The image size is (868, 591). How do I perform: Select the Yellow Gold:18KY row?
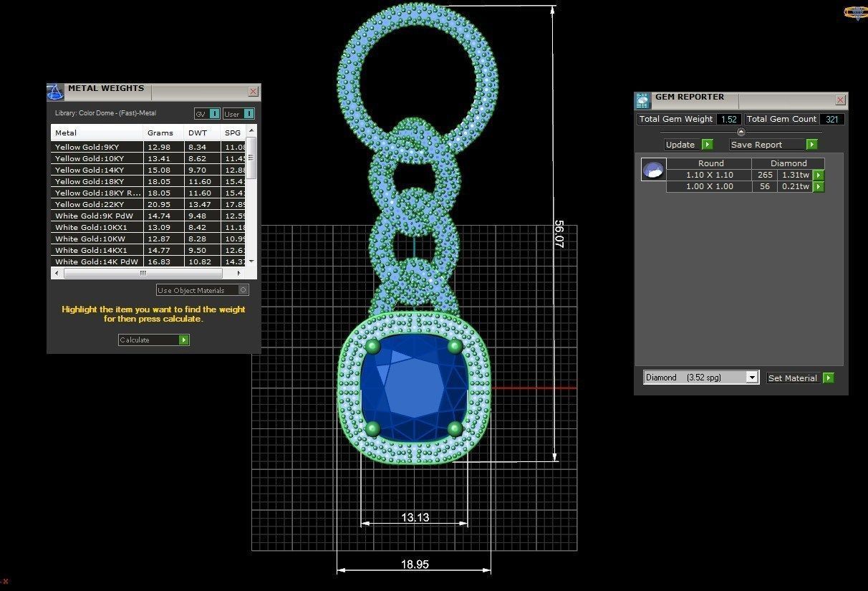[x=148, y=181]
